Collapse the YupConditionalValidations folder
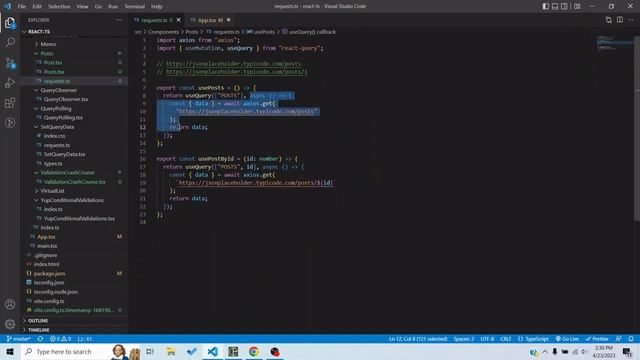Viewport: 640px width, 360px height. click(72, 200)
